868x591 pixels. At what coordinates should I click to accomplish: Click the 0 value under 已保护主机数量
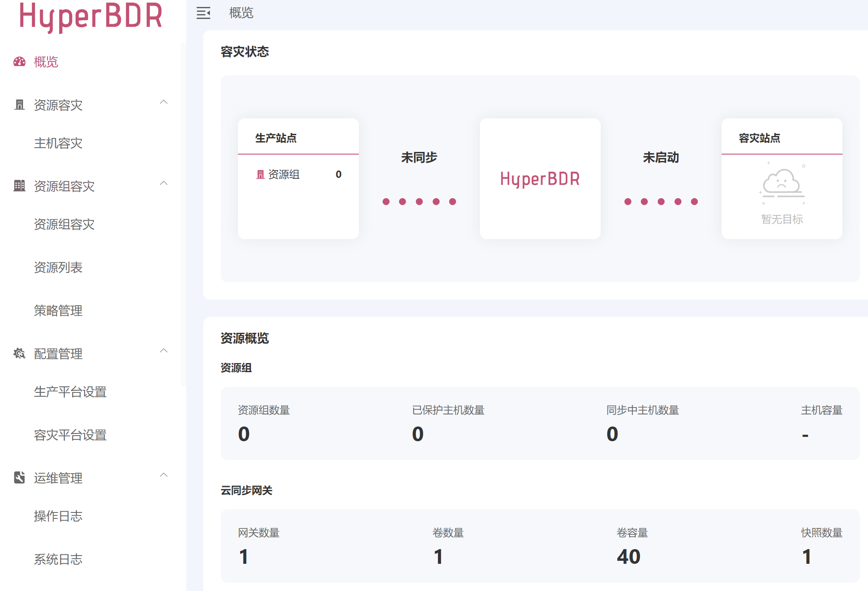[418, 434]
